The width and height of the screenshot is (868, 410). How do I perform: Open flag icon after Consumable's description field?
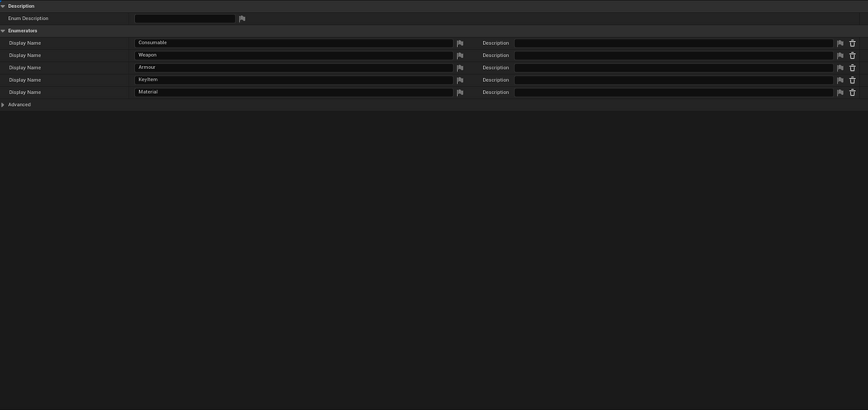(x=840, y=43)
